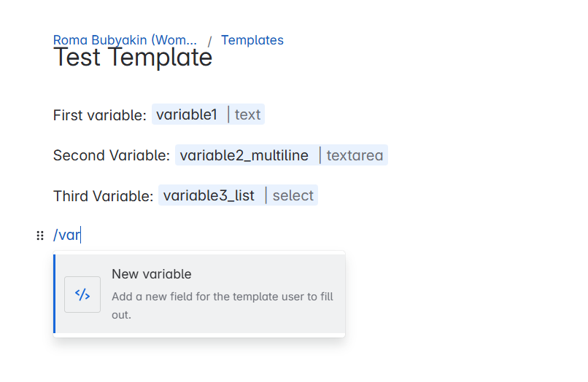Place cursor in the /var slash command
Screen dimensions: 588x382
point(66,235)
